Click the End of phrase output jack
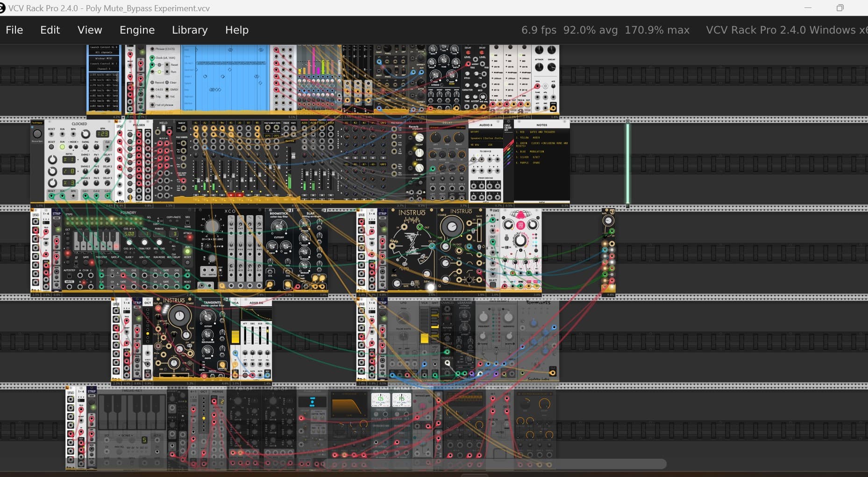The image size is (868, 477). [152, 105]
